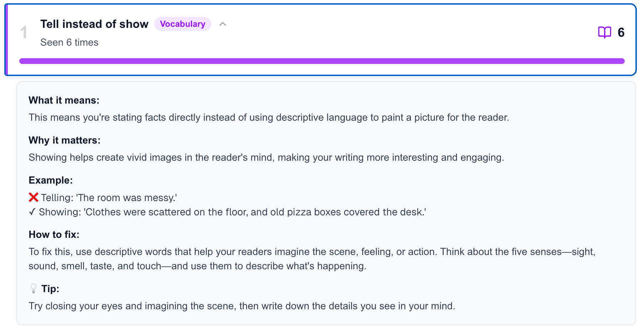This screenshot has height=330, width=644.
Task: Click the closing your eyes tip sentence
Action: tap(242, 306)
